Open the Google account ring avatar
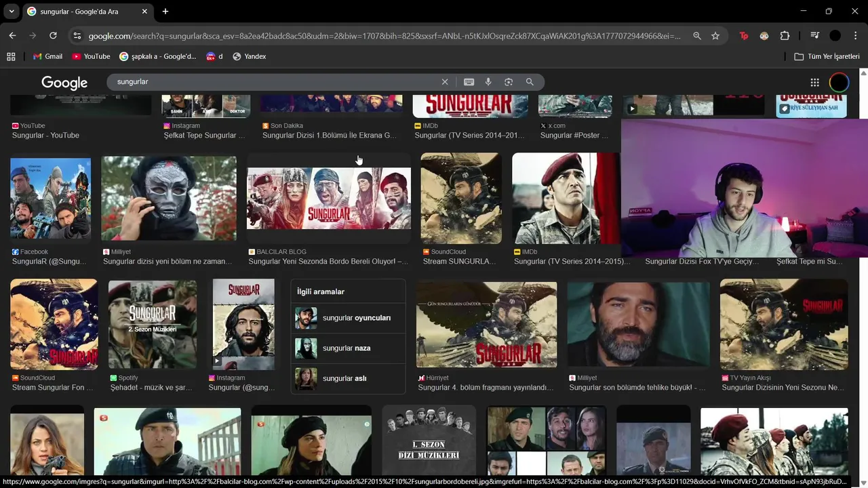This screenshot has height=488, width=868. coord(839,83)
